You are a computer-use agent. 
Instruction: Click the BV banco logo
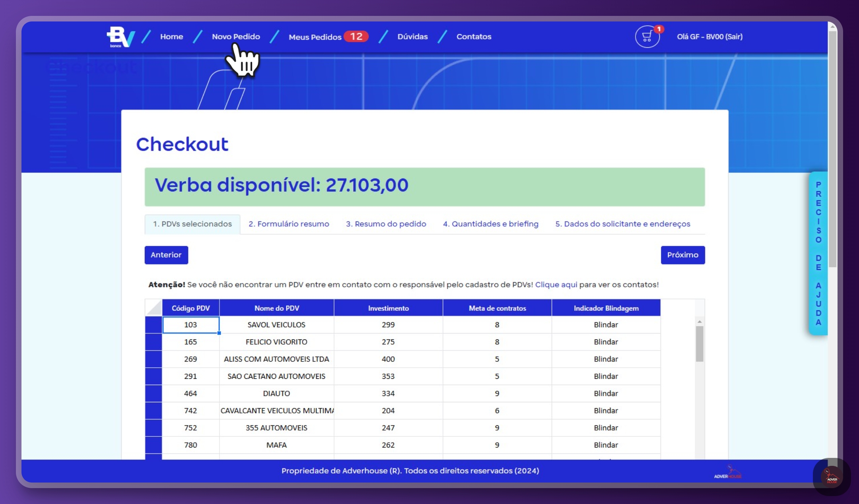pos(121,37)
